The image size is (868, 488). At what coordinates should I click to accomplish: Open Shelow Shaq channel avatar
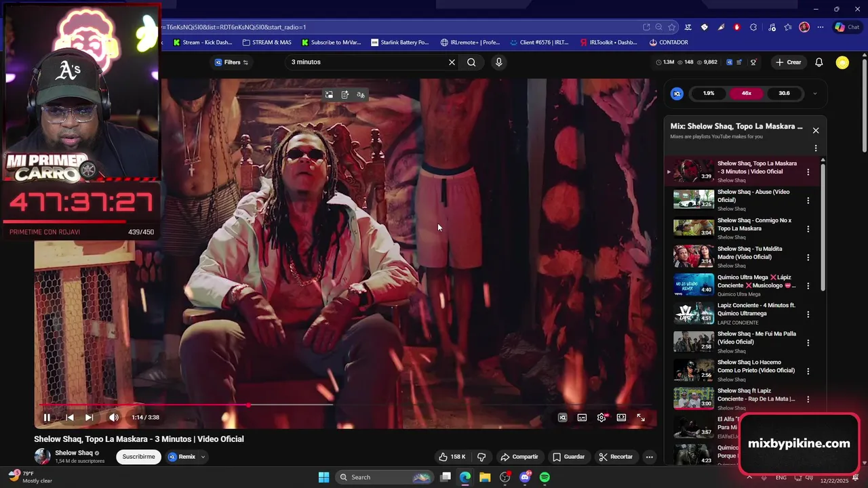pyautogui.click(x=42, y=456)
